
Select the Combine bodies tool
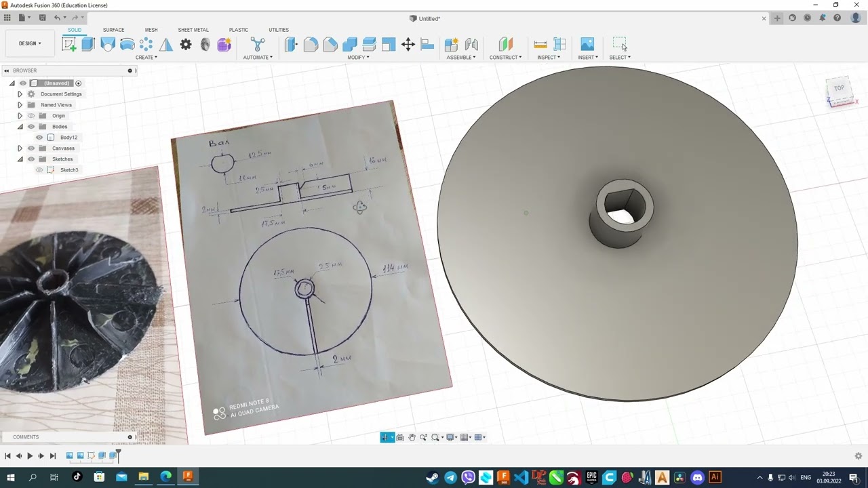point(350,45)
